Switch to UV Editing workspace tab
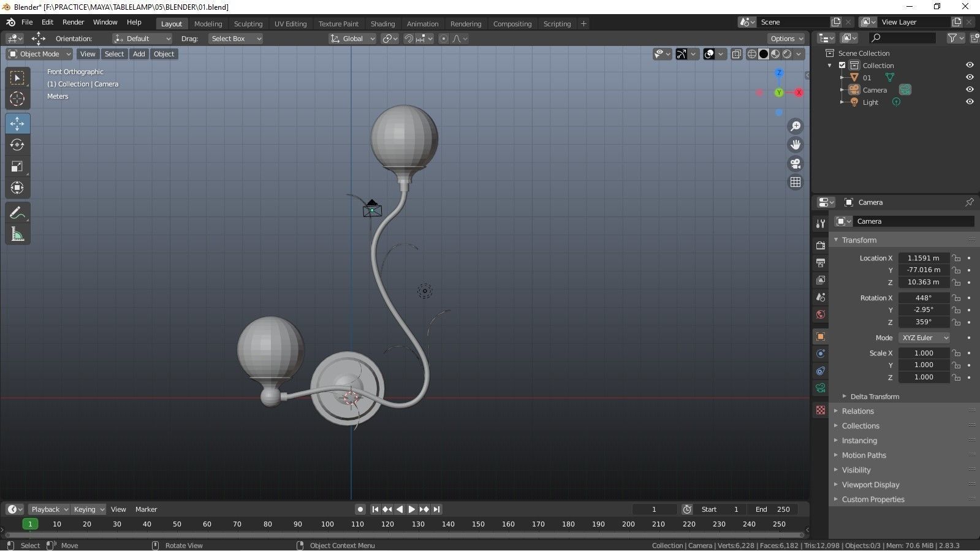 pos(291,24)
